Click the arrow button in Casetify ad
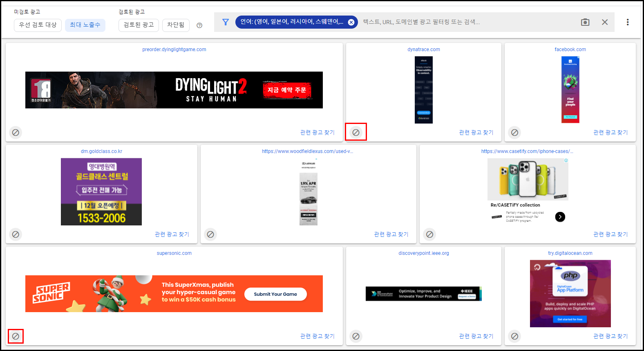 [x=560, y=217]
